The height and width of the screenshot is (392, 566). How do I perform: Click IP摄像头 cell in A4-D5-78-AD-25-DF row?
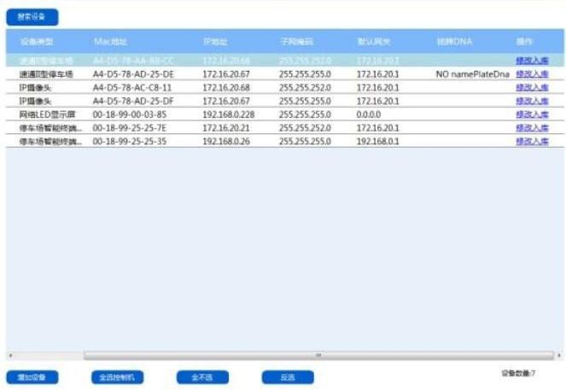click(x=35, y=101)
